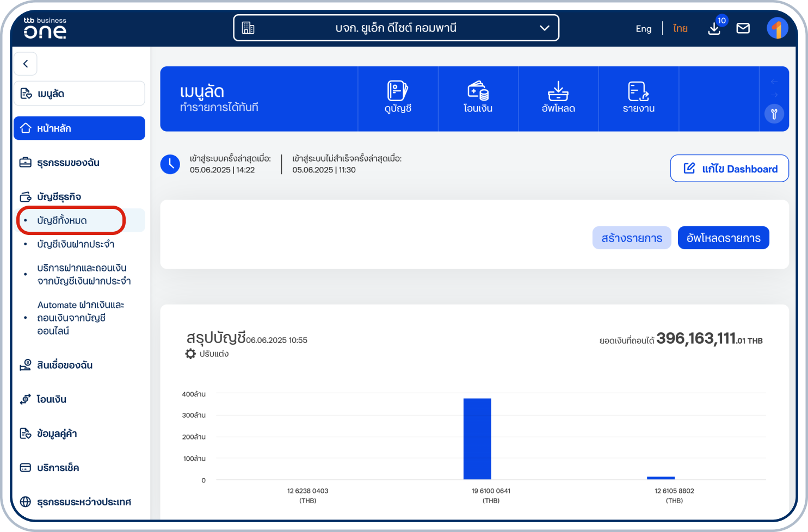This screenshot has width=808, height=532.
Task: Click the แก้ไข Dashboard button
Action: tap(729, 169)
